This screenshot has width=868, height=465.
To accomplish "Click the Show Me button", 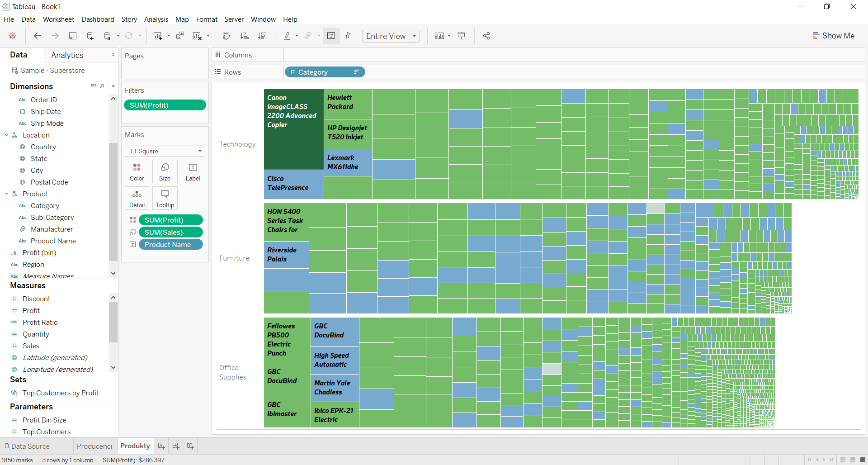I will click(833, 36).
